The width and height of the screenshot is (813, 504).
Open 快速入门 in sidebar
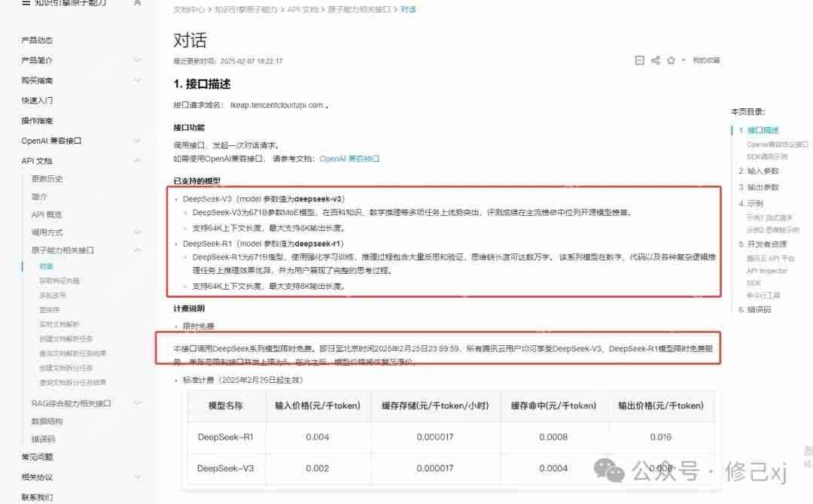click(x=37, y=101)
